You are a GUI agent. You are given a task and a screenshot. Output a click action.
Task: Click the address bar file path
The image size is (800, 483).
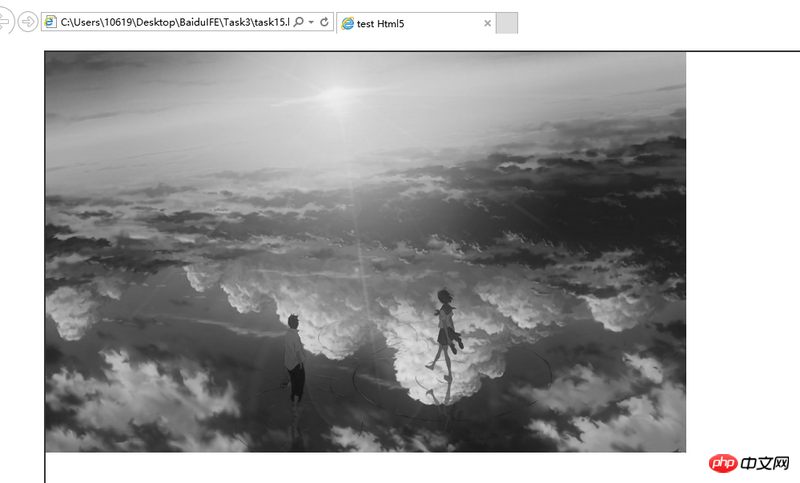click(x=175, y=22)
